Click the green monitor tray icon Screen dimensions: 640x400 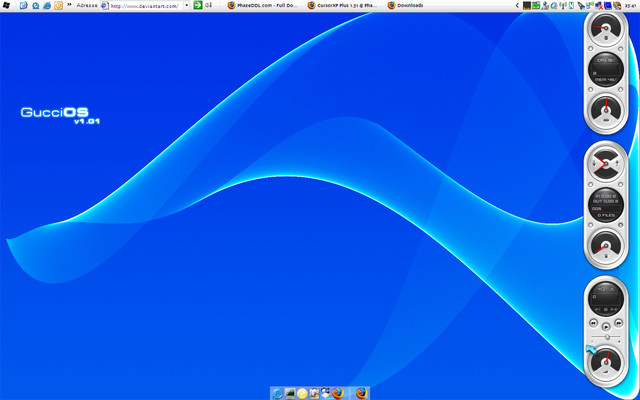536,5
